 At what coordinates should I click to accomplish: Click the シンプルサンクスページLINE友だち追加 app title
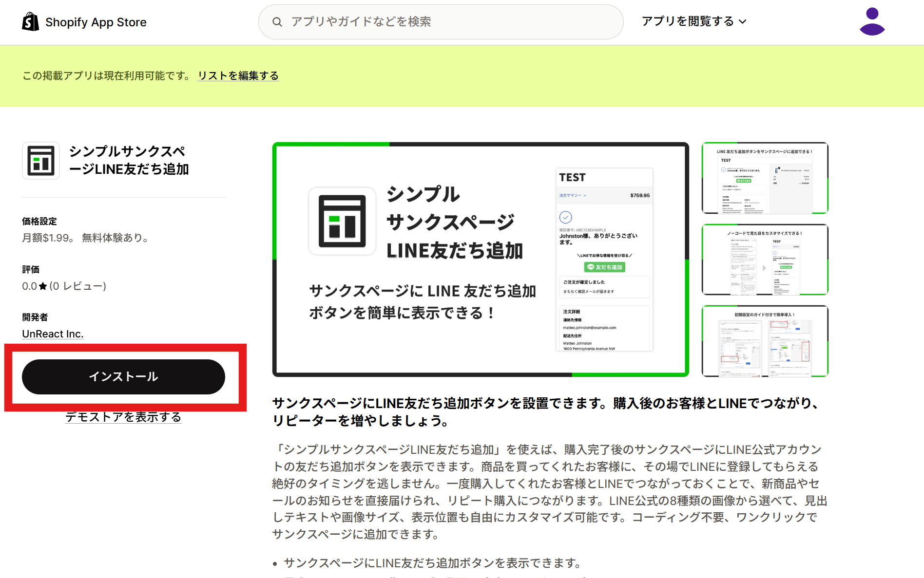coord(129,160)
